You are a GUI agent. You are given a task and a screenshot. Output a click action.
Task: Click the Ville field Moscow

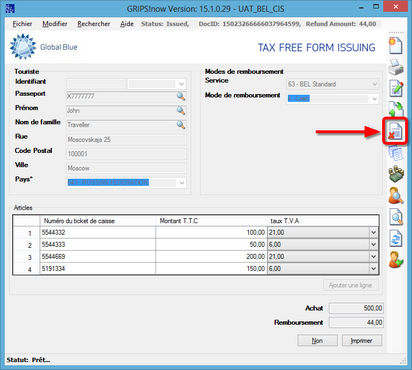[126, 168]
